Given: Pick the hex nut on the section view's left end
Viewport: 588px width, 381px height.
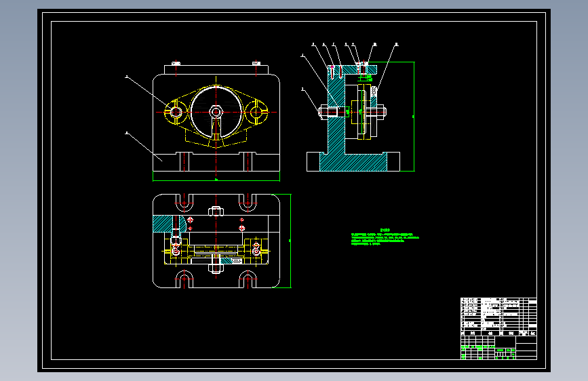Looking at the screenshot, I should tap(323, 112).
